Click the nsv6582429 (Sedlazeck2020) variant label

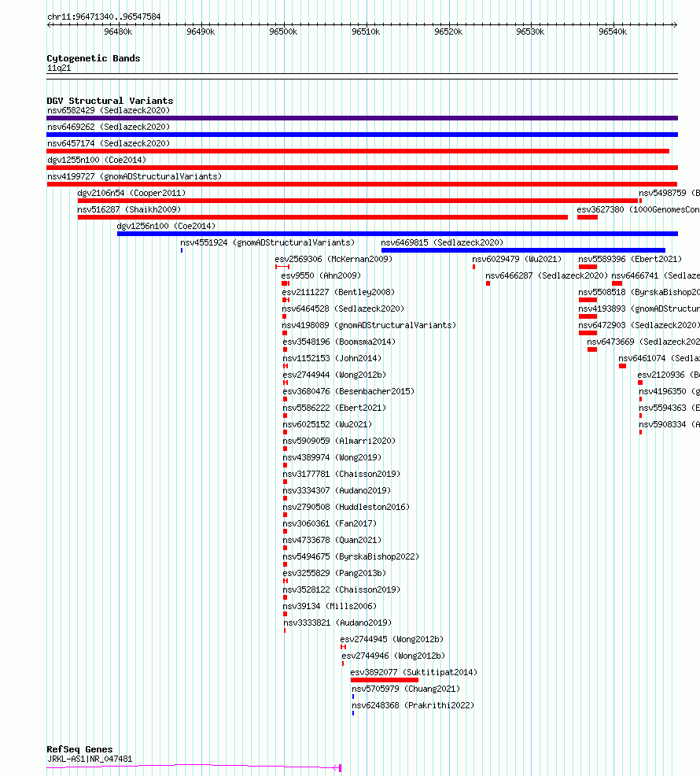(109, 110)
